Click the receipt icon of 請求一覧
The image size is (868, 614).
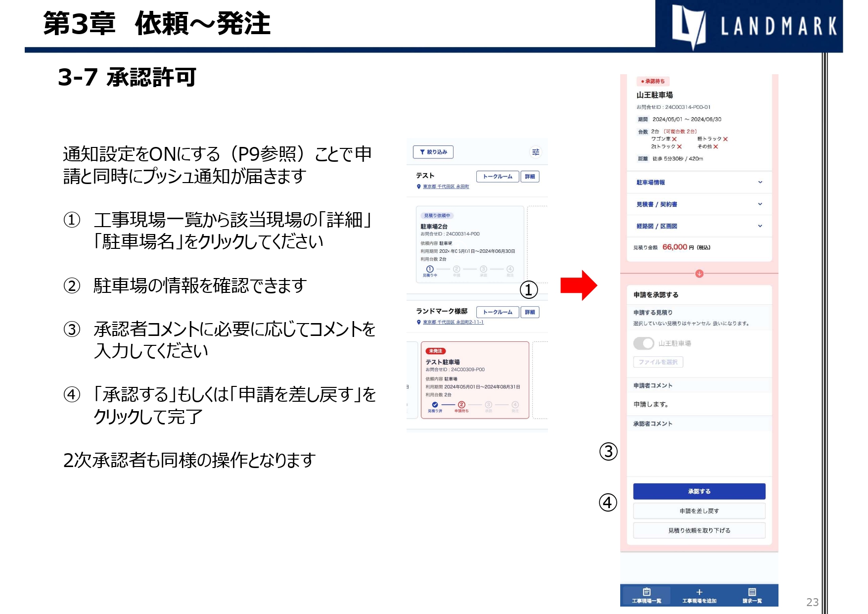pos(752,592)
